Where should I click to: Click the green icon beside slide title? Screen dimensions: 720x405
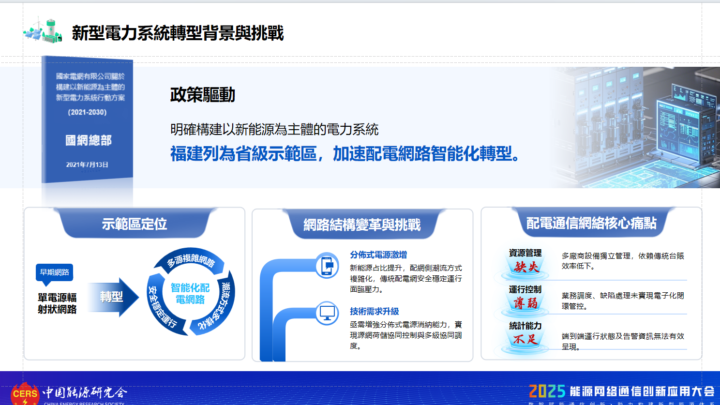(x=38, y=32)
